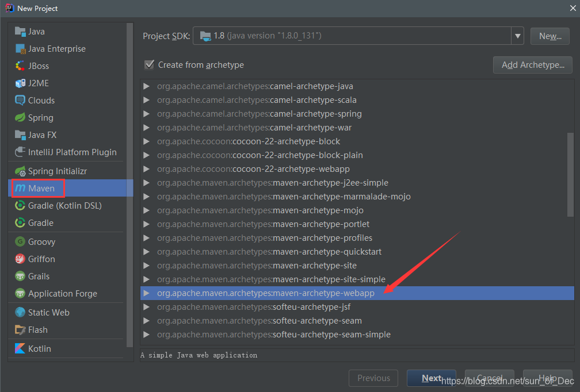
Task: Click the Spring Initializr icon
Action: pos(20,171)
